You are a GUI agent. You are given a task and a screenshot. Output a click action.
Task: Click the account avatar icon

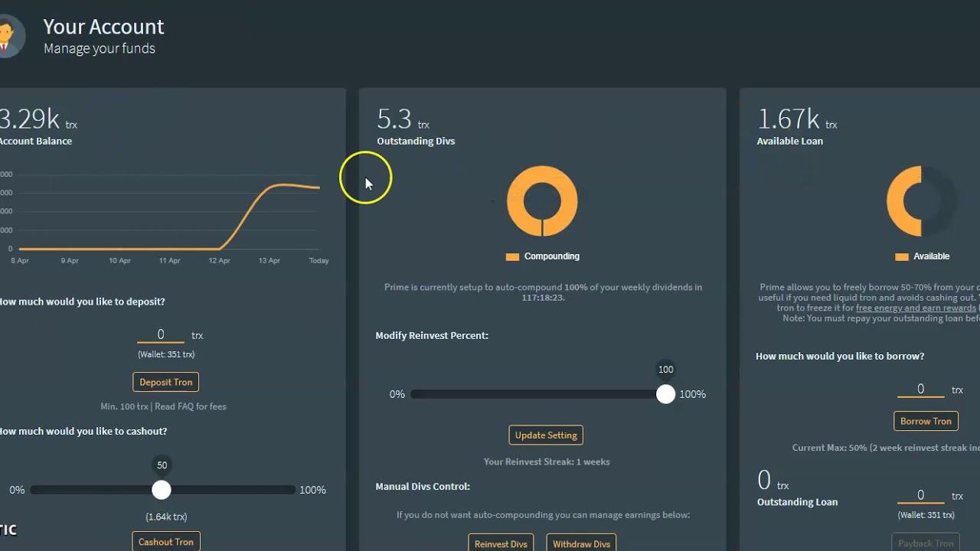click(x=11, y=36)
